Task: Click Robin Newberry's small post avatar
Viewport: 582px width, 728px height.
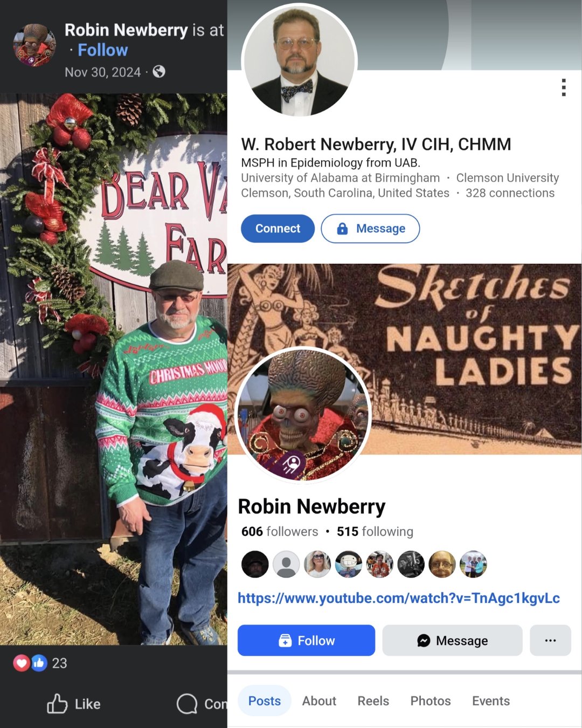Action: pyautogui.click(x=34, y=45)
